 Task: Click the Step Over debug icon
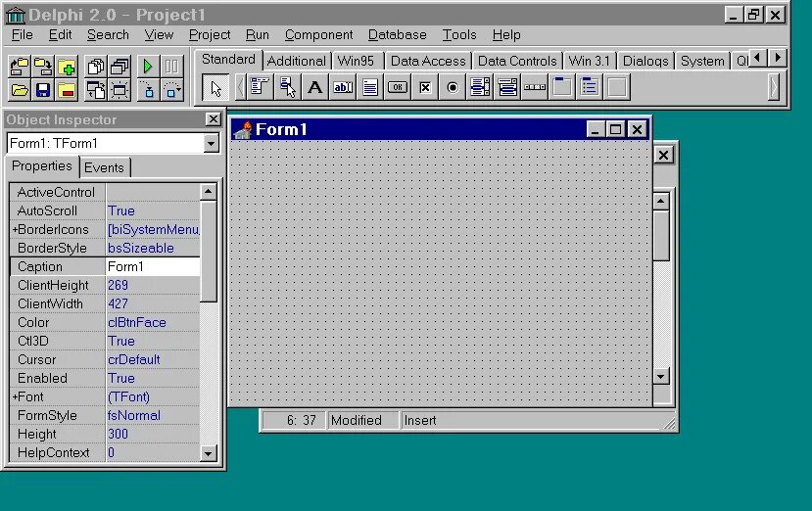[x=171, y=90]
